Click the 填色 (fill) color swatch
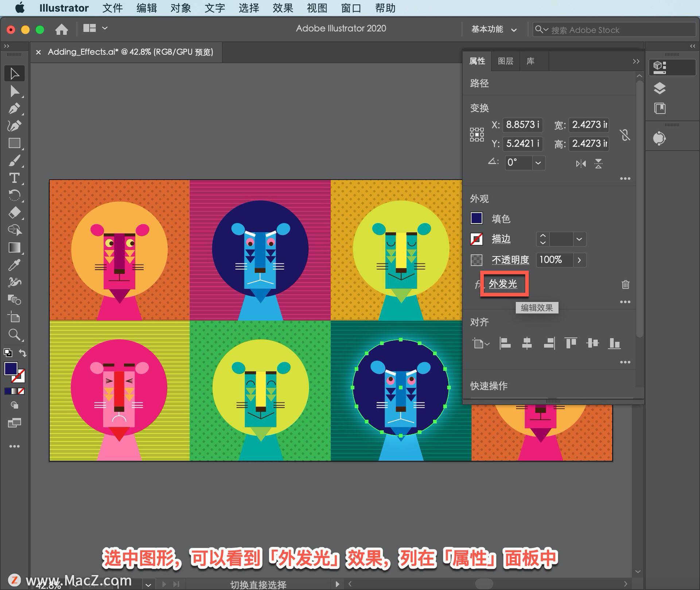This screenshot has width=700, height=590. (477, 218)
